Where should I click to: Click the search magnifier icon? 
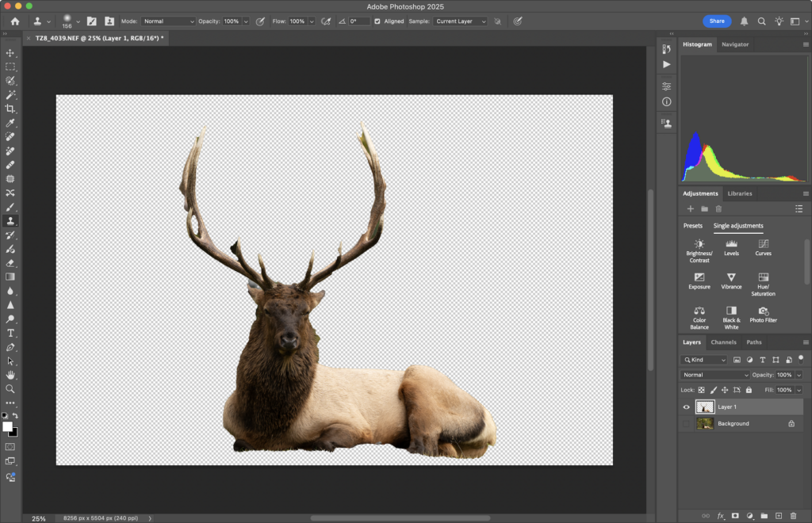tap(761, 21)
